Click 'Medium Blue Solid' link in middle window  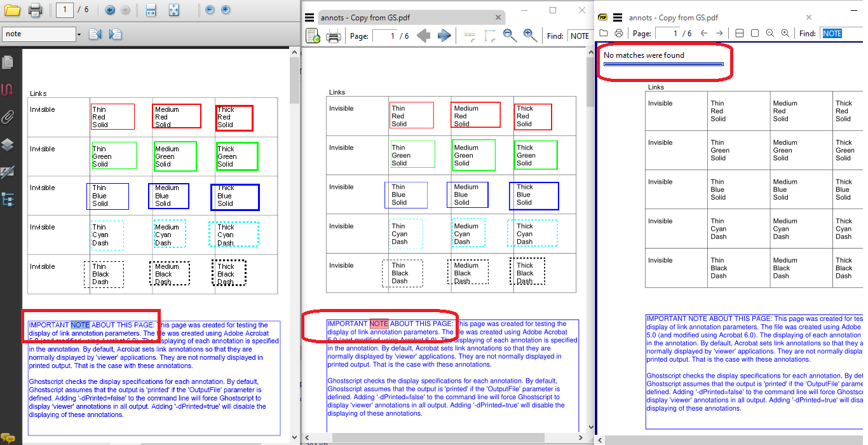(x=468, y=195)
